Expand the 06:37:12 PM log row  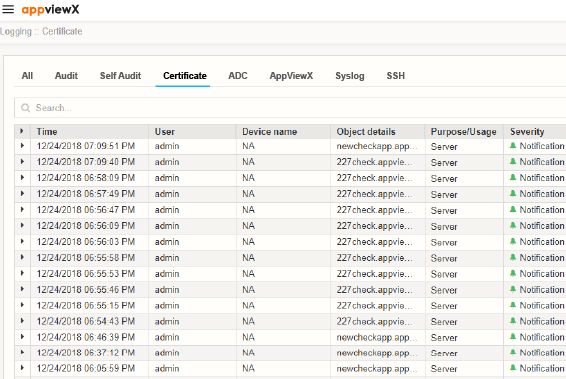pos(22,352)
